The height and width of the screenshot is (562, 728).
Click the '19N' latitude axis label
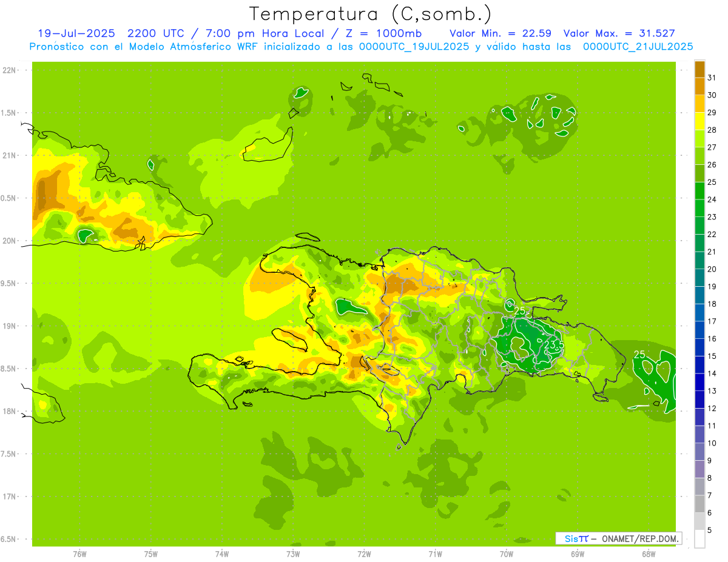9,326
